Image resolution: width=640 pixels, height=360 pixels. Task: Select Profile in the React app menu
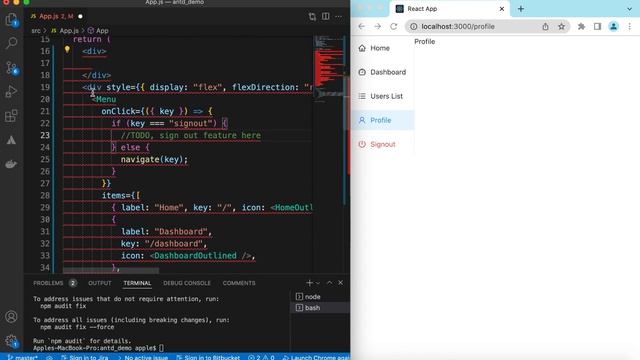[x=382, y=120]
